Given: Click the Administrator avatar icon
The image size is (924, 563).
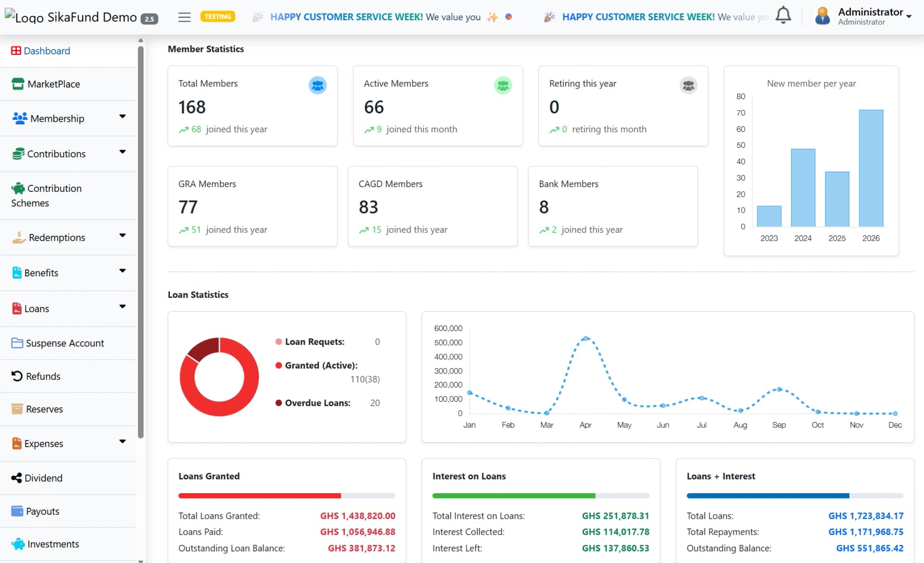Looking at the screenshot, I should click(823, 16).
